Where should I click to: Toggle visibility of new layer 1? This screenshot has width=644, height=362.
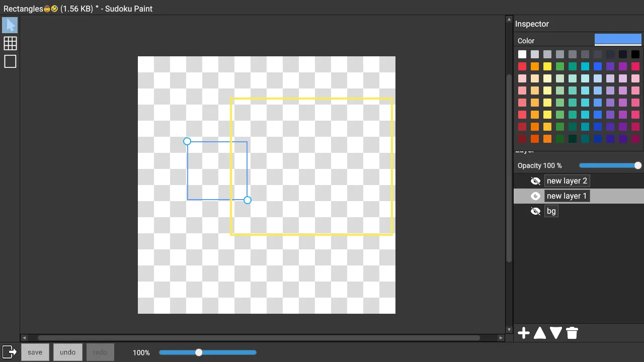(x=535, y=196)
